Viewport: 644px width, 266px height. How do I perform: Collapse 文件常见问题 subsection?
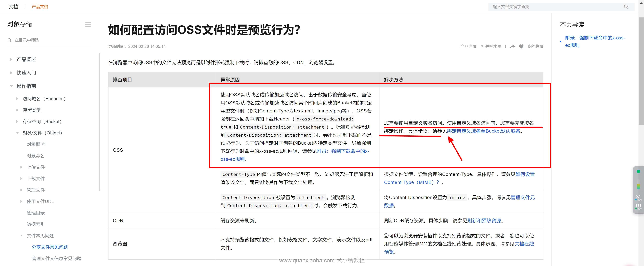coord(21,235)
